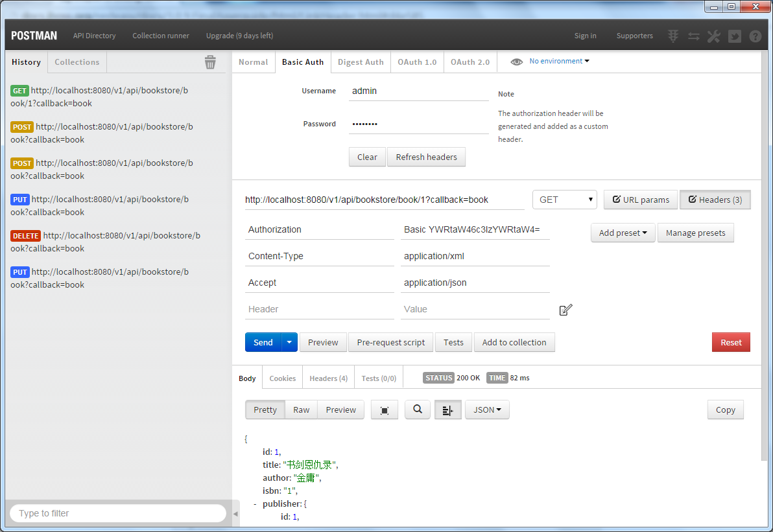Select the History tab
This screenshot has height=532, width=773.
coord(26,62)
